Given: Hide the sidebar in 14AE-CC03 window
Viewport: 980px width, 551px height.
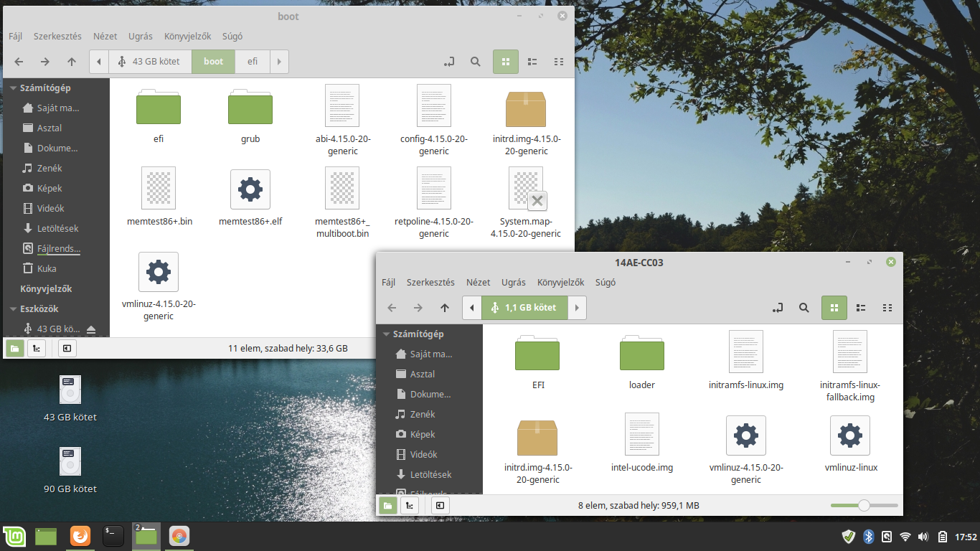Looking at the screenshot, I should pos(440,506).
